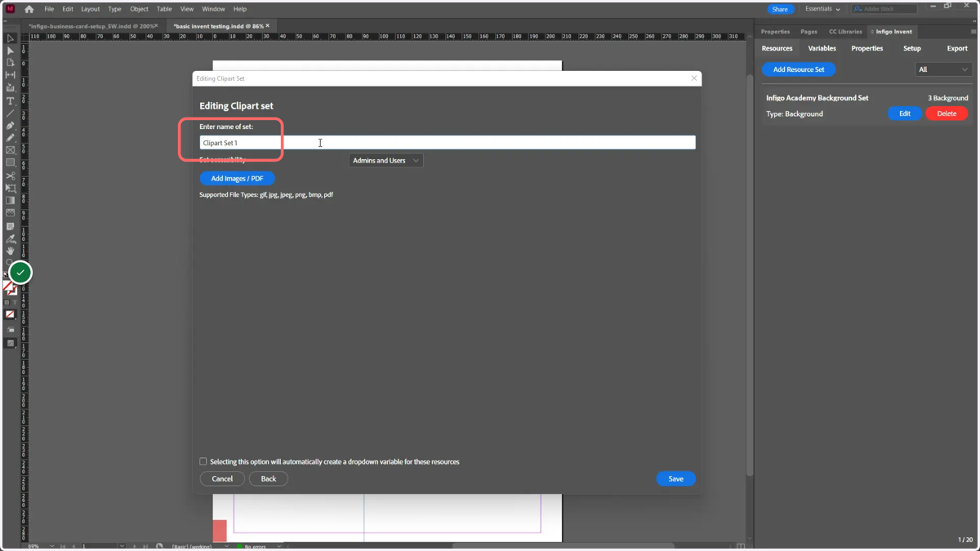This screenshot has height=551, width=980.
Task: Open the All resource filter dropdown
Action: pyautogui.click(x=943, y=69)
